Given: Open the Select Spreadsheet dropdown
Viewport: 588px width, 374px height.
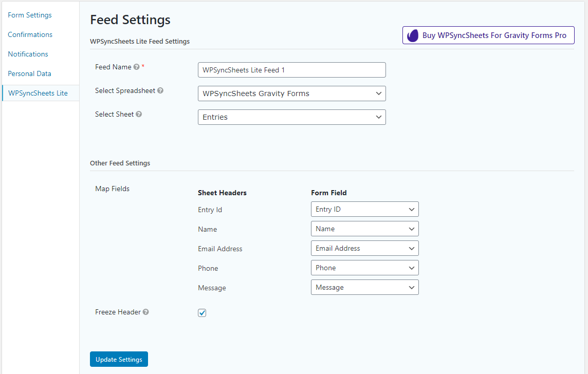Looking at the screenshot, I should 292,93.
